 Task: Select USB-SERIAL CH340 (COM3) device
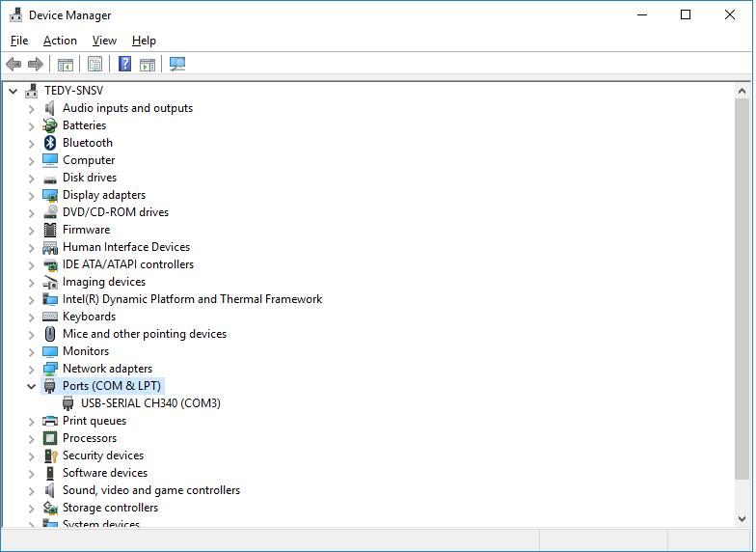click(150, 403)
